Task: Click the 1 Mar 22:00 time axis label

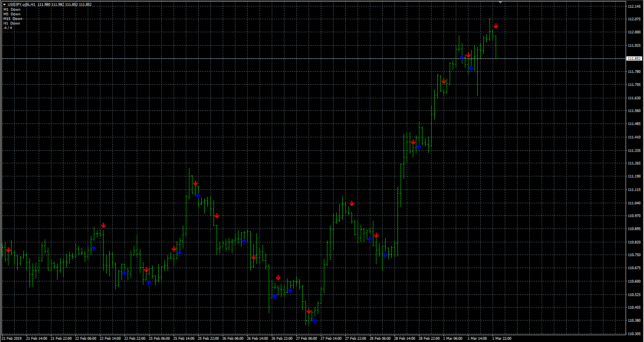Action: [501, 339]
